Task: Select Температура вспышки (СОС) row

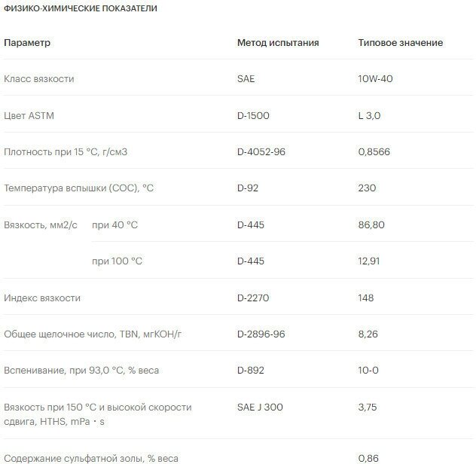Action: point(79,188)
